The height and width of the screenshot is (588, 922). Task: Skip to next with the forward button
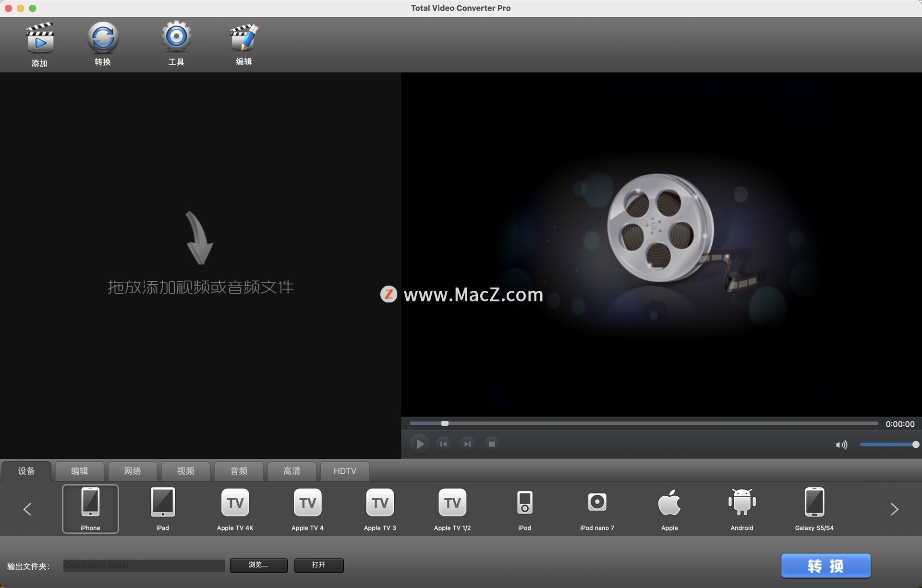tap(467, 444)
